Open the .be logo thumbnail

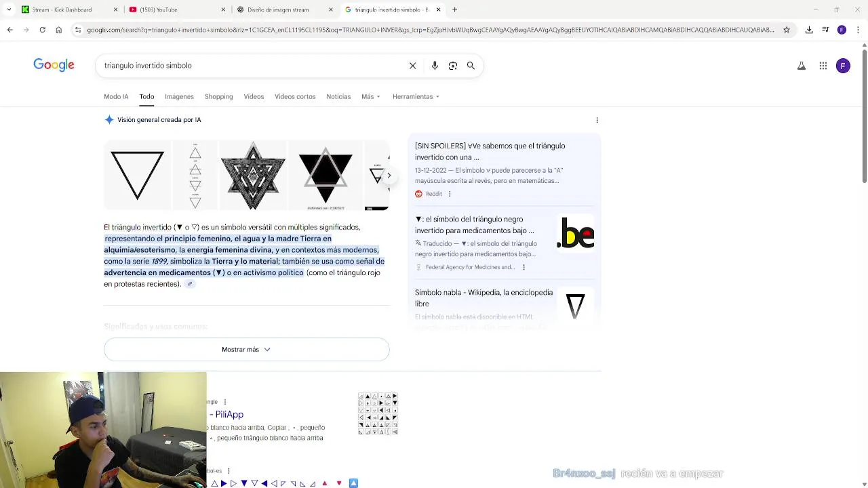tap(575, 233)
